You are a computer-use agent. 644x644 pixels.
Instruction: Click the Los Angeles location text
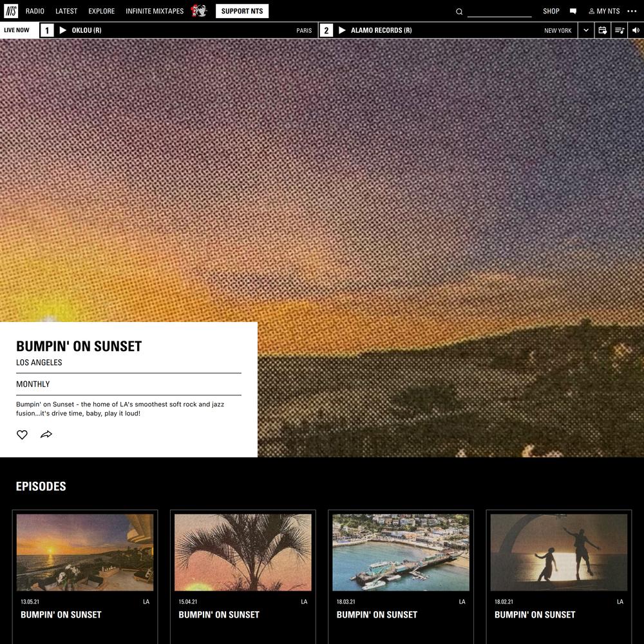pos(39,362)
